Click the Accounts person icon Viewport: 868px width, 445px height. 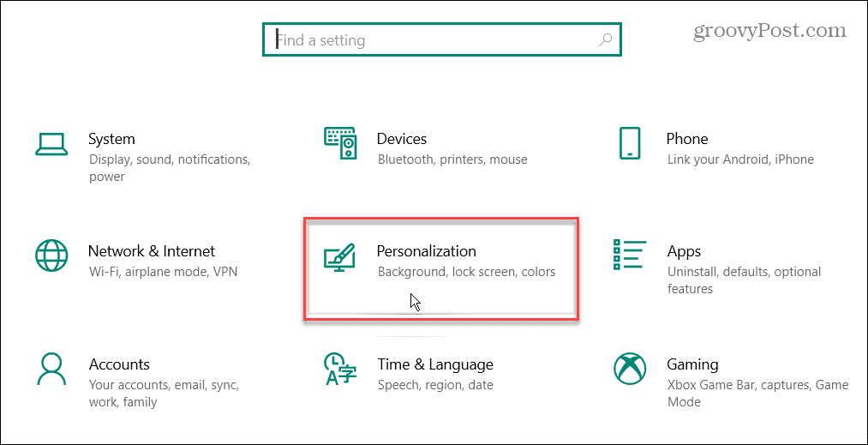(51, 369)
